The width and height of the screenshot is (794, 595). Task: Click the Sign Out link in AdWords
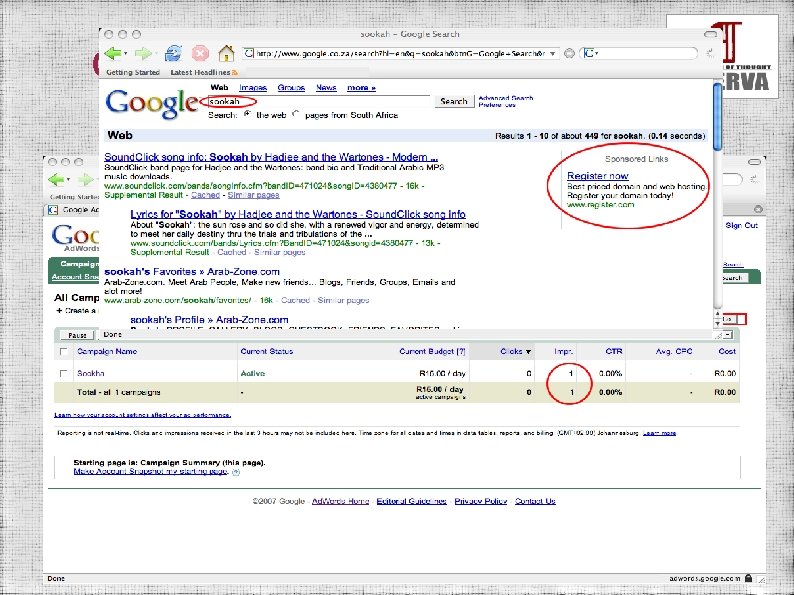point(742,225)
